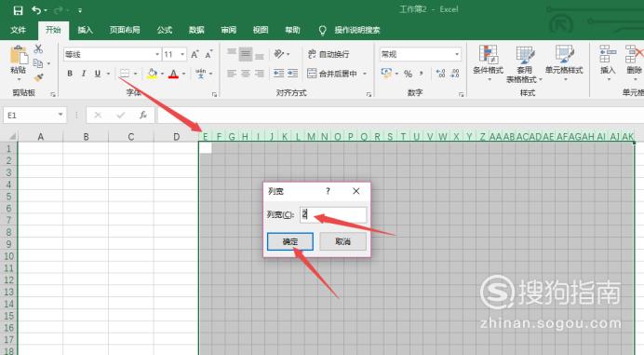Toggle bold formatting
This screenshot has width=644, height=355.
point(70,74)
